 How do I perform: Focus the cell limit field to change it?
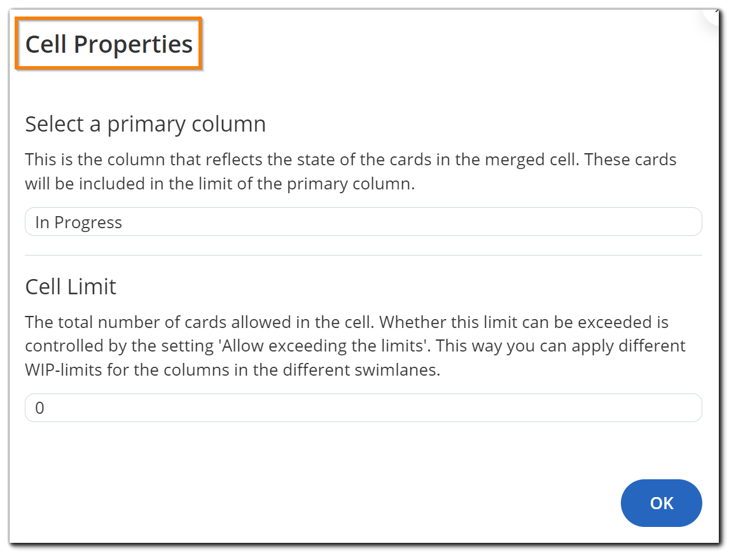click(363, 407)
